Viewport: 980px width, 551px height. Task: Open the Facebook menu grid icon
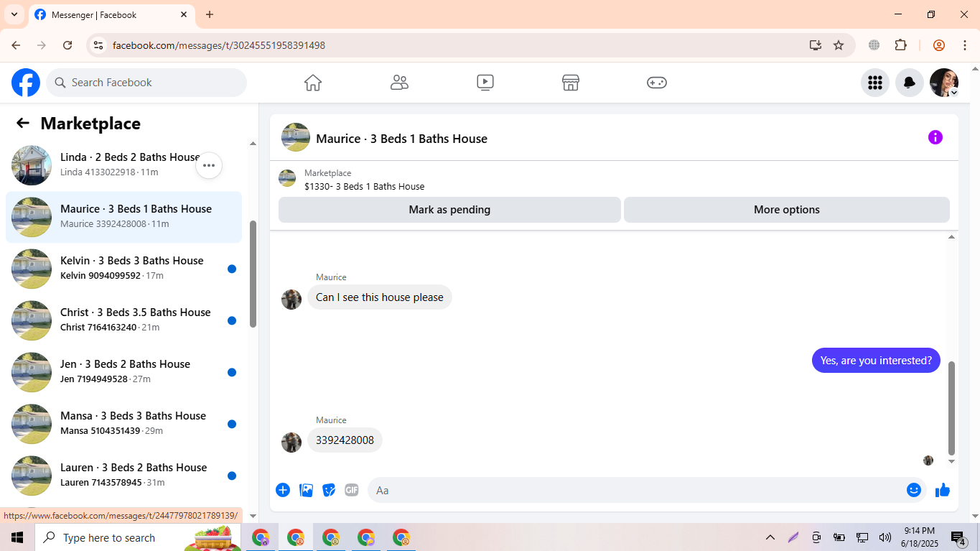[875, 83]
